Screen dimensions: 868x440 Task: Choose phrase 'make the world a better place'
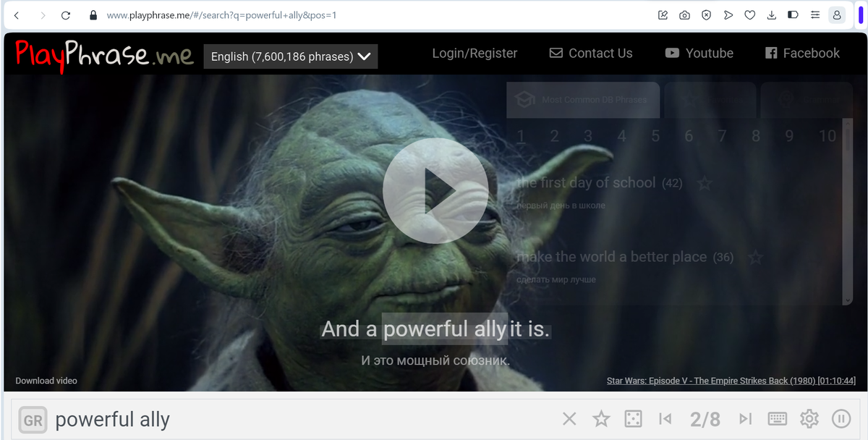tap(611, 257)
